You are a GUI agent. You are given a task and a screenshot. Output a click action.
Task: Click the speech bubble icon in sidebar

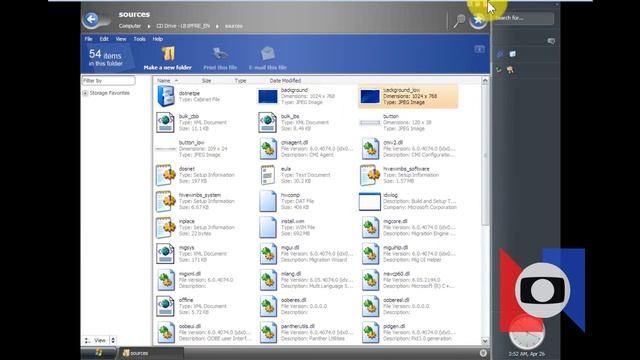coord(551,41)
